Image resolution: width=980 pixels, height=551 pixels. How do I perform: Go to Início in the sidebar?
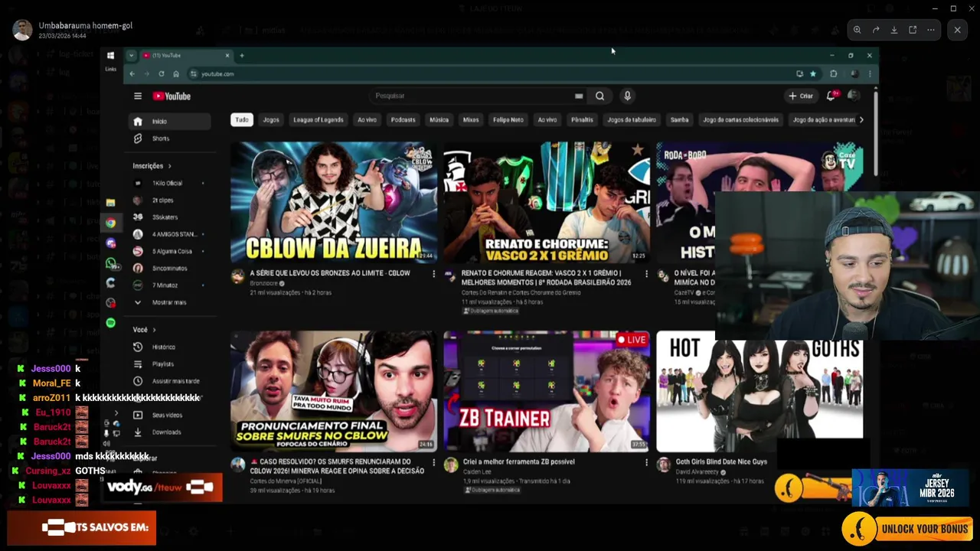169,121
